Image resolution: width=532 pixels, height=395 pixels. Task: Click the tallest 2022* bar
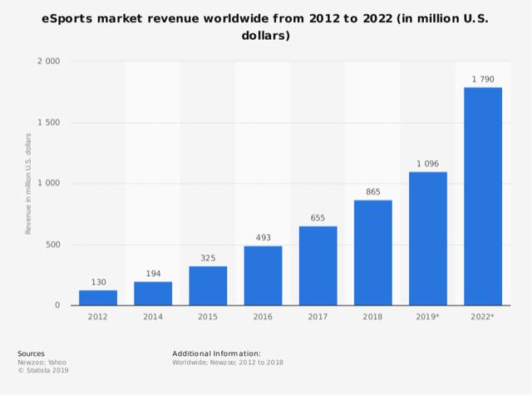(483, 196)
